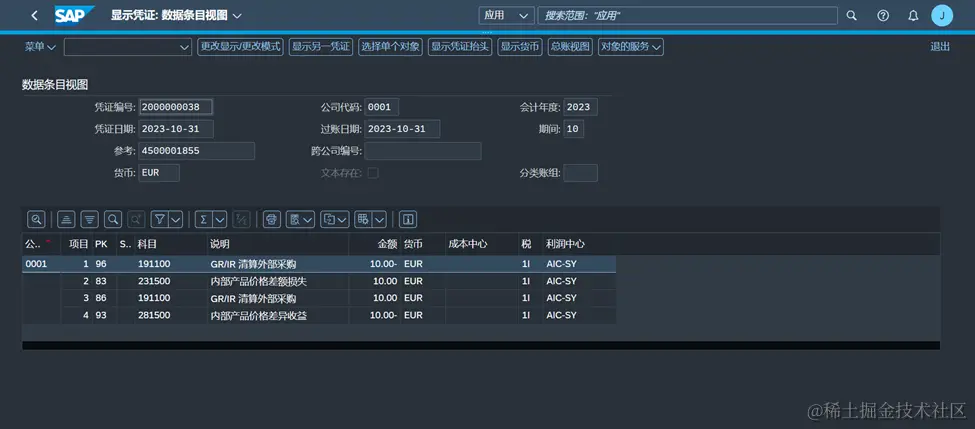
Task: Open the 菜单 menu
Action: click(40, 47)
